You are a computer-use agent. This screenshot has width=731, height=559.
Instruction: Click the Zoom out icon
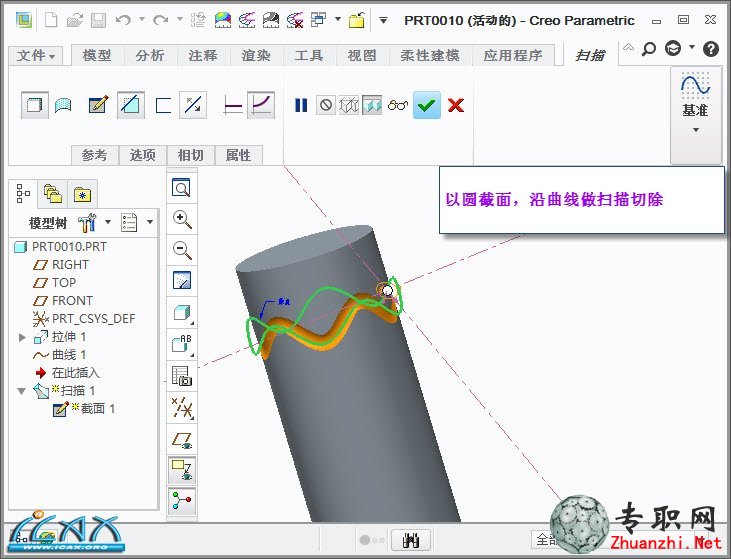coord(182,250)
